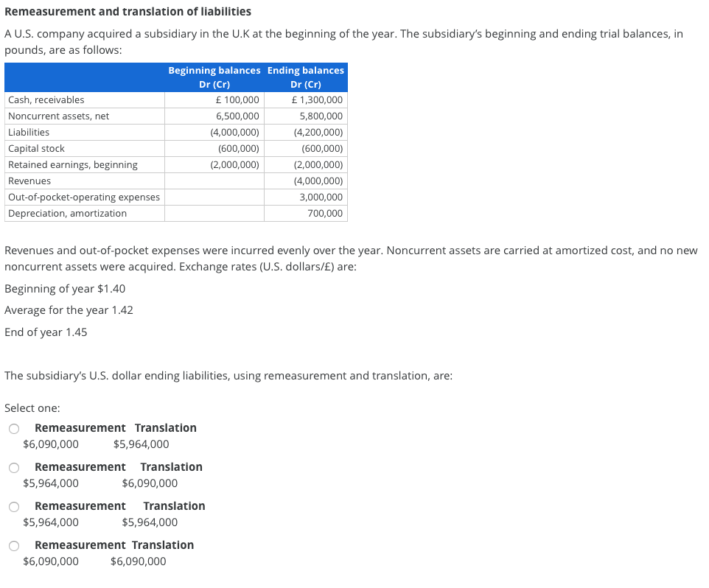
Task: Click the Ending balances column header
Action: 305,70
